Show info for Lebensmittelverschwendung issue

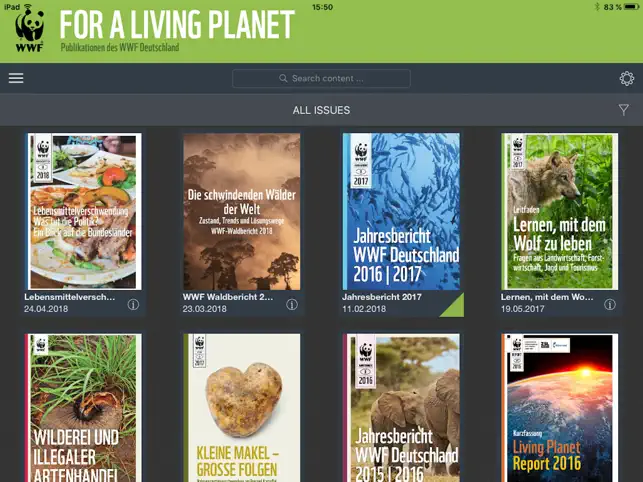[x=133, y=304]
